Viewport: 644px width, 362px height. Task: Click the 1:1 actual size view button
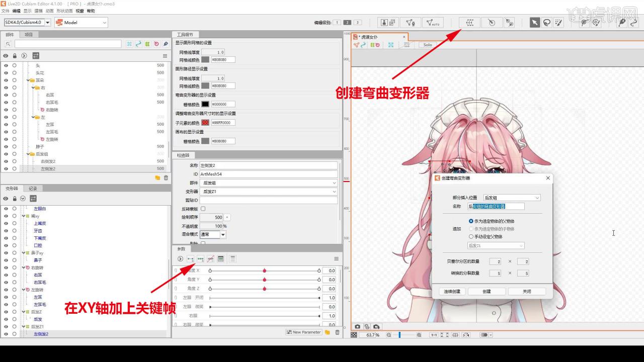coord(434,335)
